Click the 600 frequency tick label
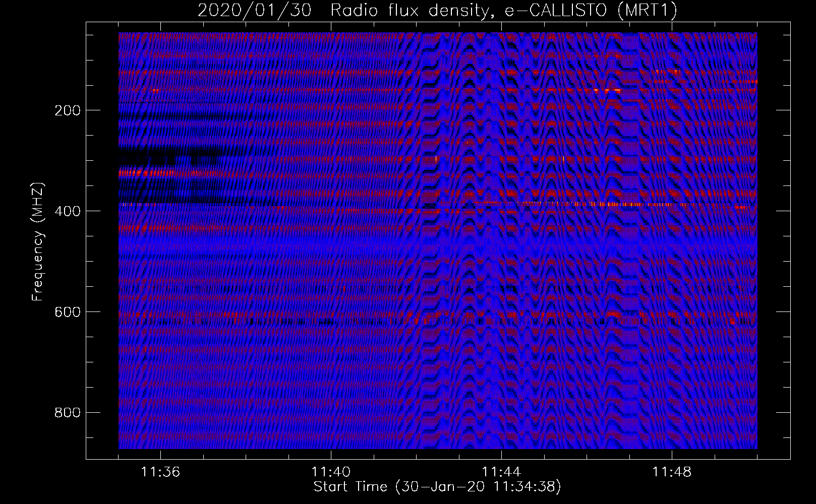This screenshot has width=816, height=504. coord(67,312)
